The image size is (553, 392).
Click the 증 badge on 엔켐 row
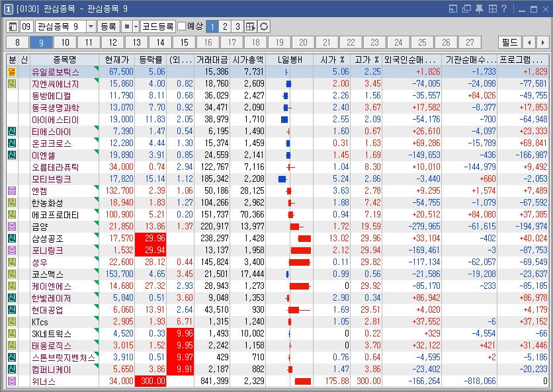tap(12, 191)
